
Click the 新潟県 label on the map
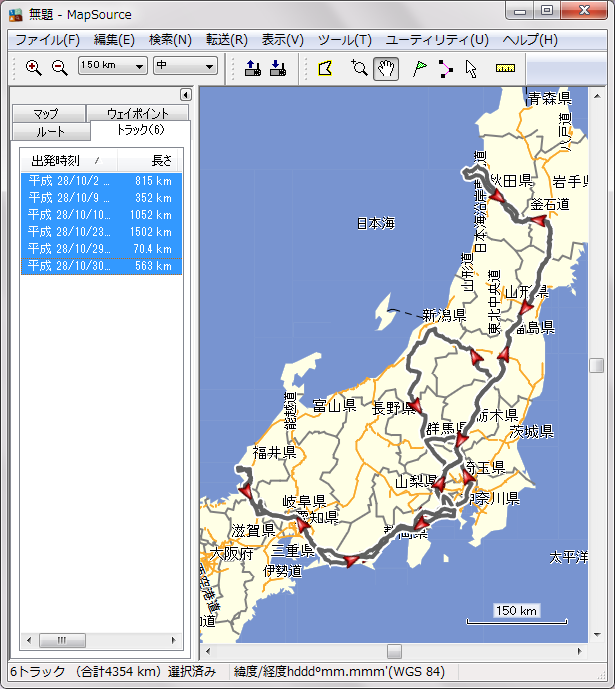click(444, 315)
